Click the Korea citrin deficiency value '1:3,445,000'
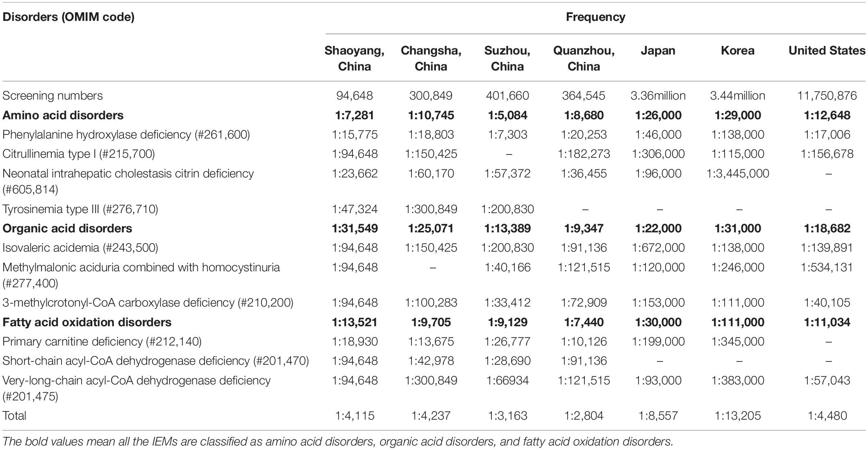The image size is (868, 450). tap(738, 173)
